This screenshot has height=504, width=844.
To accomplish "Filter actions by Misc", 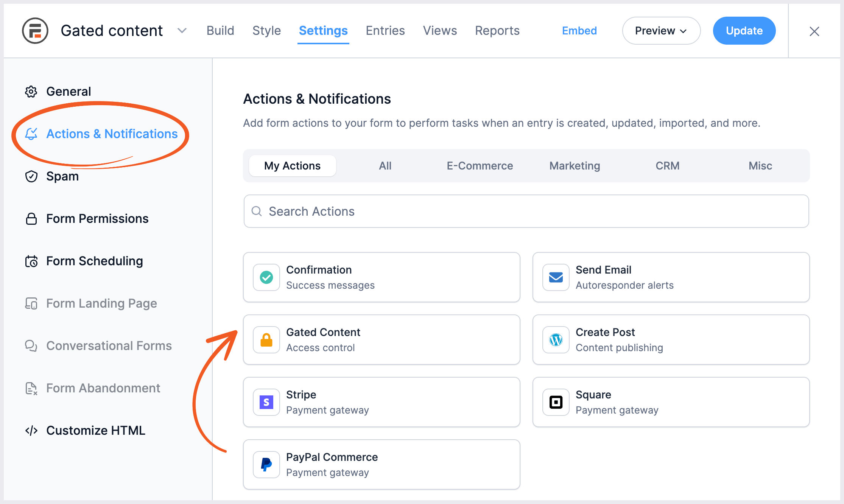I will [x=760, y=166].
